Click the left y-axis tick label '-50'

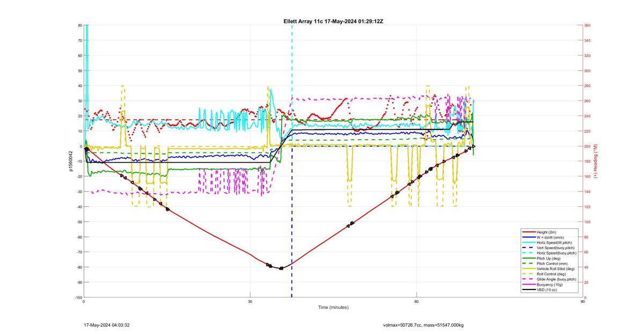click(78, 222)
